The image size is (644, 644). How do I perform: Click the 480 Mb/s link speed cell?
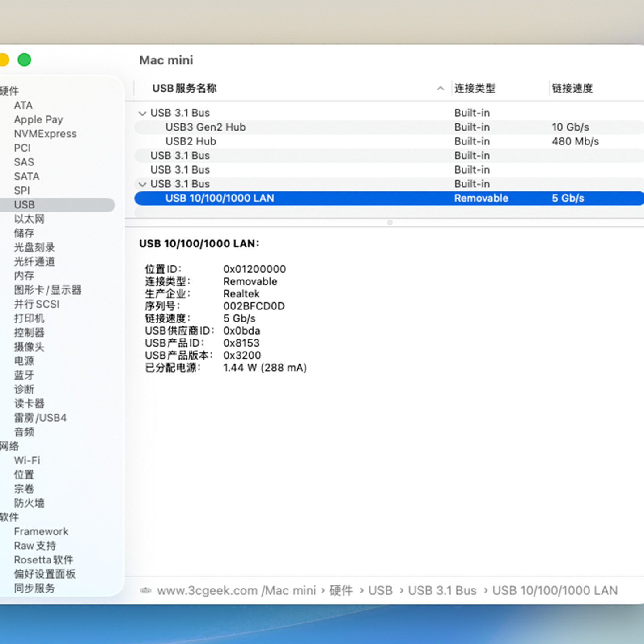pos(575,141)
